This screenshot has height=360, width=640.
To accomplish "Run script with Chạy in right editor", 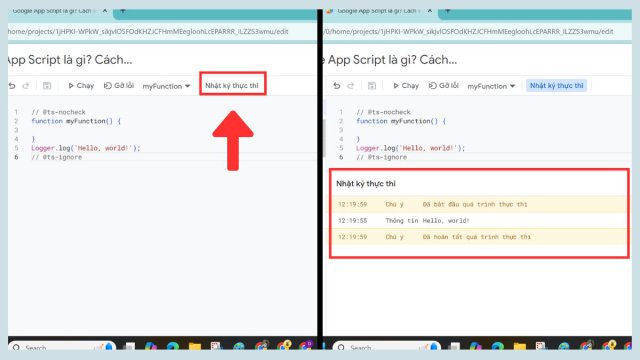I will (406, 86).
